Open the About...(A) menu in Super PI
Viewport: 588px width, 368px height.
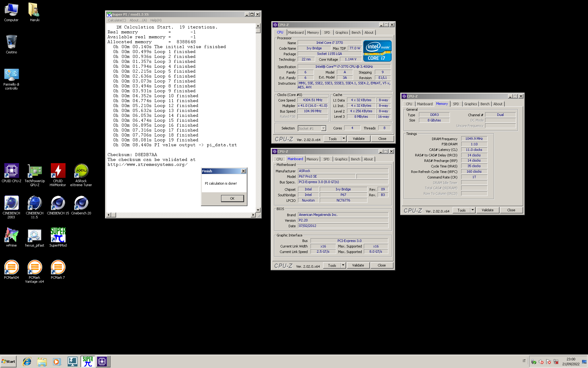click(x=138, y=20)
